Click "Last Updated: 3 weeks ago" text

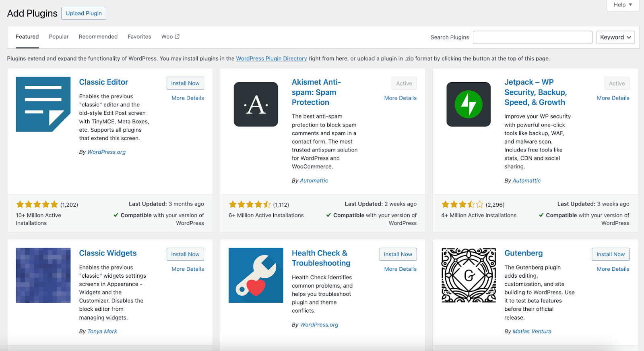click(593, 204)
